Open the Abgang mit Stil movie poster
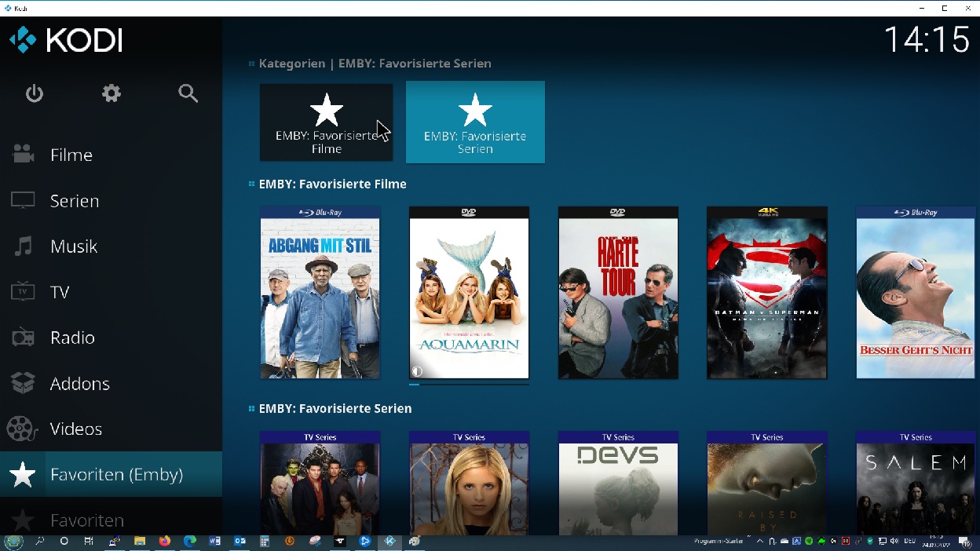 320,293
